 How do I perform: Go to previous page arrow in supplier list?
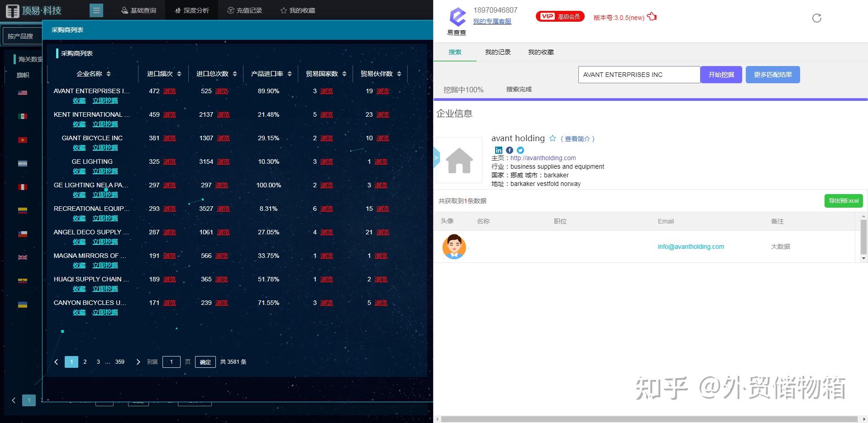tap(56, 362)
